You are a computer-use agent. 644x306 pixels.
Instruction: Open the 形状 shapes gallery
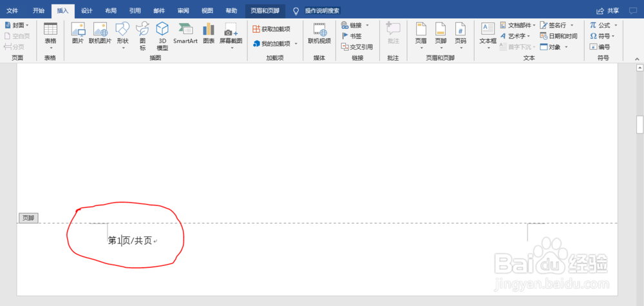coord(122,29)
